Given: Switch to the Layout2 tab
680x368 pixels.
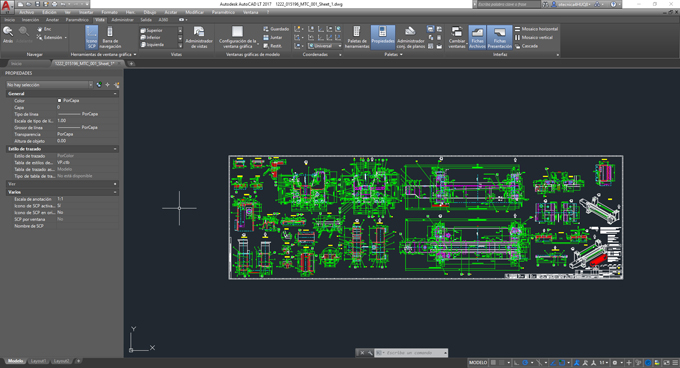Looking at the screenshot, I should pos(62,361).
